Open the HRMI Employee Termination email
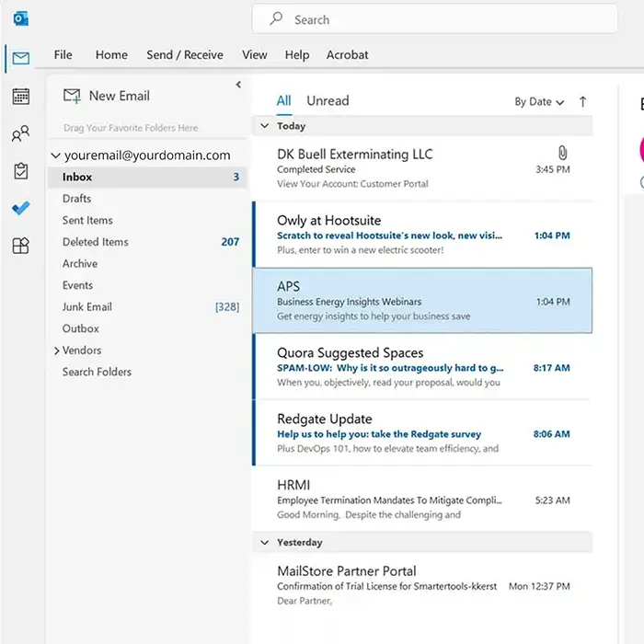 [422, 499]
